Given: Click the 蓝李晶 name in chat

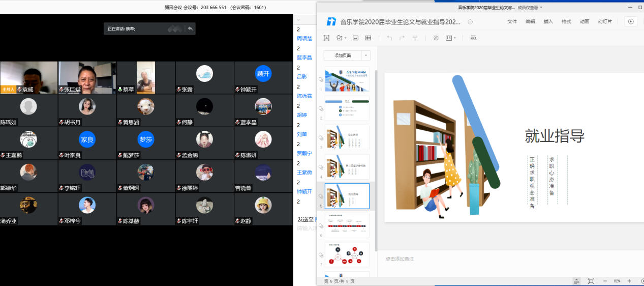Looking at the screenshot, I should 305,58.
